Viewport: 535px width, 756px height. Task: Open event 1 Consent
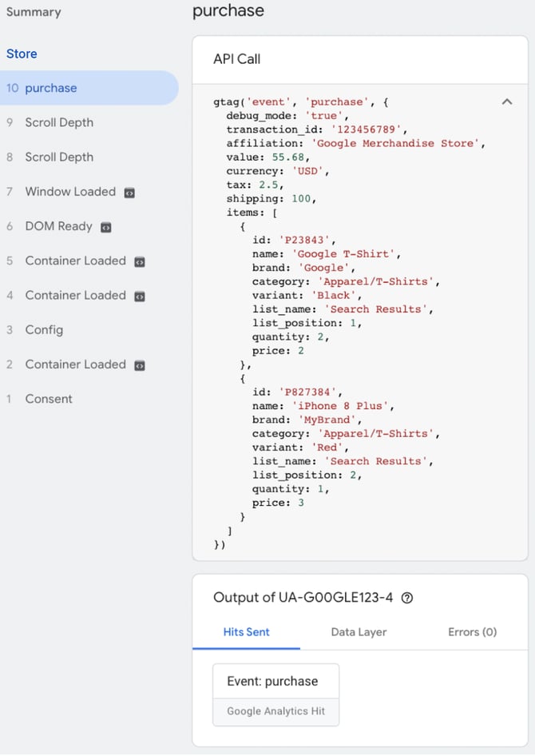click(48, 399)
